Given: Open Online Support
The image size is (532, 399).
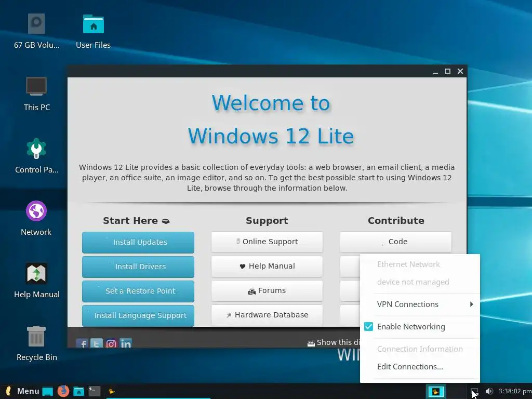Looking at the screenshot, I should coord(267,242).
